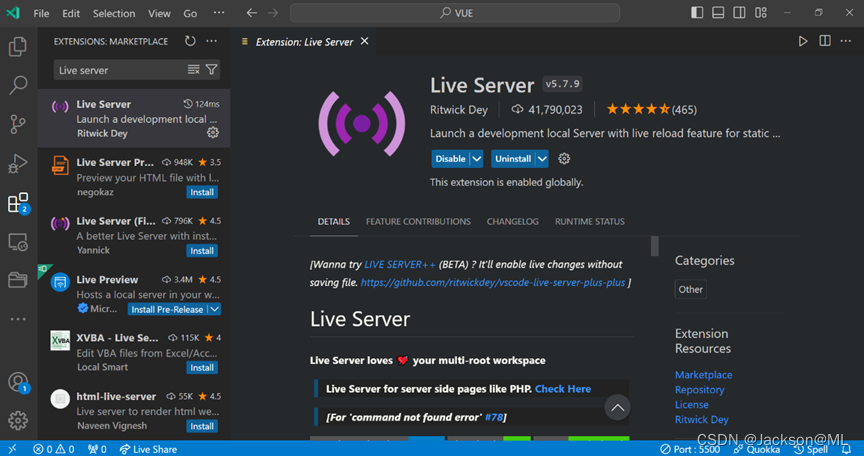Go forward with the right arrow
Screen dimensions: 864x456
(273, 13)
